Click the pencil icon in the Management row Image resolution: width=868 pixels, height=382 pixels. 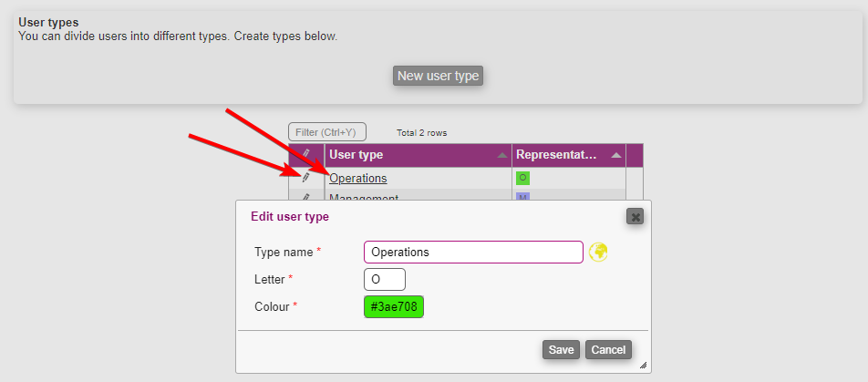[x=306, y=197]
